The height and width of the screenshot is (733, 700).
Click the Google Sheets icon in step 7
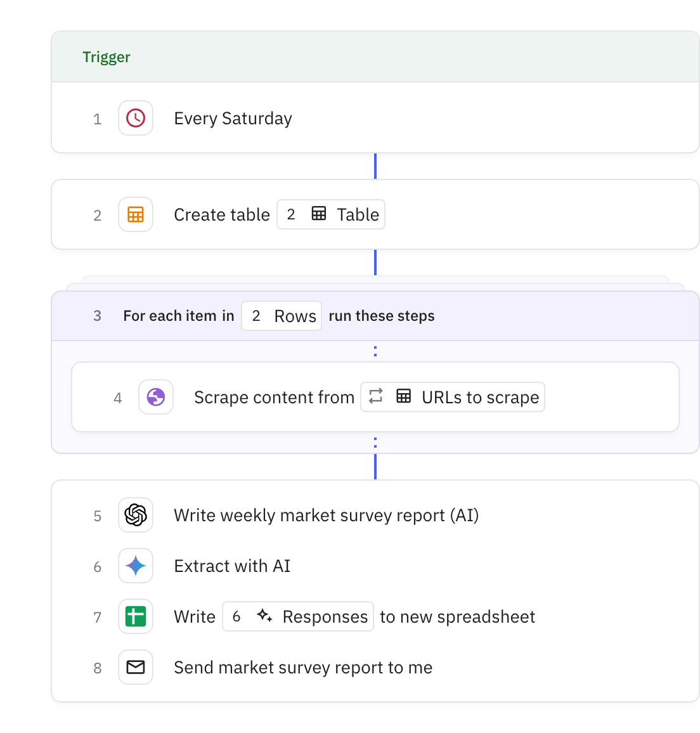135,616
